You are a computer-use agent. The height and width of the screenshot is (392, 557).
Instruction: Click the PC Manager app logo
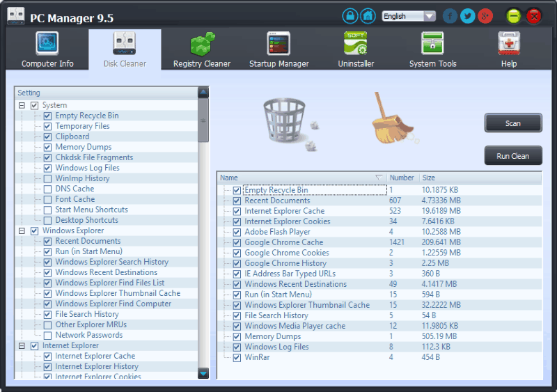(16, 16)
